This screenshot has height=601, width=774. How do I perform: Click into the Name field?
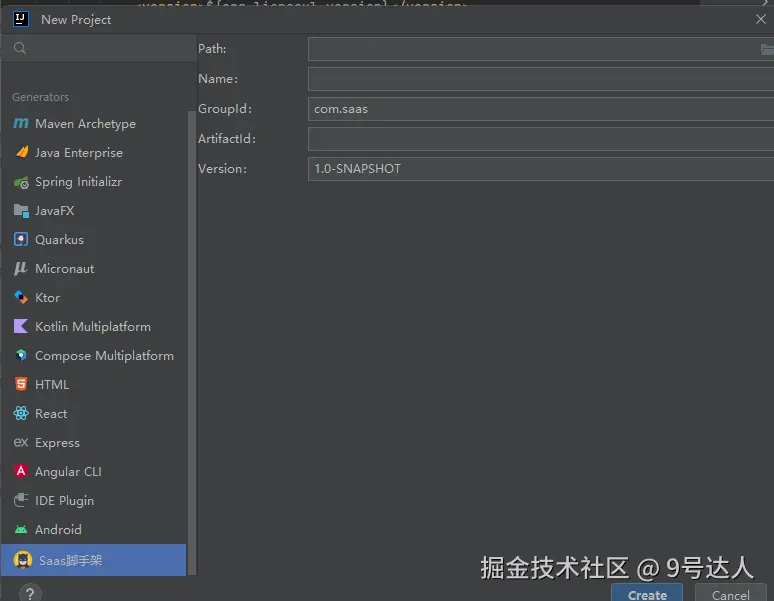point(541,79)
